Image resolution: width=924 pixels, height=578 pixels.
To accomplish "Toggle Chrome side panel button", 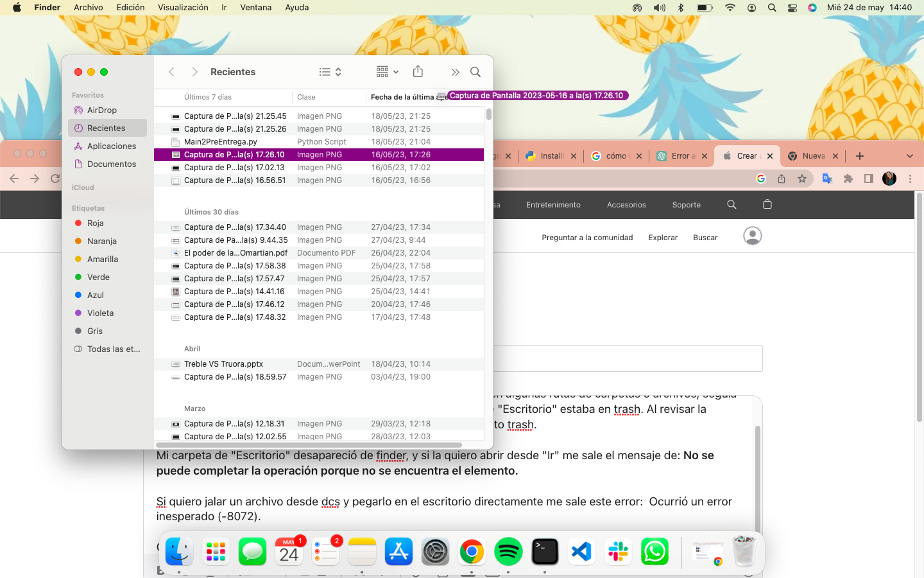I will pos(869,179).
